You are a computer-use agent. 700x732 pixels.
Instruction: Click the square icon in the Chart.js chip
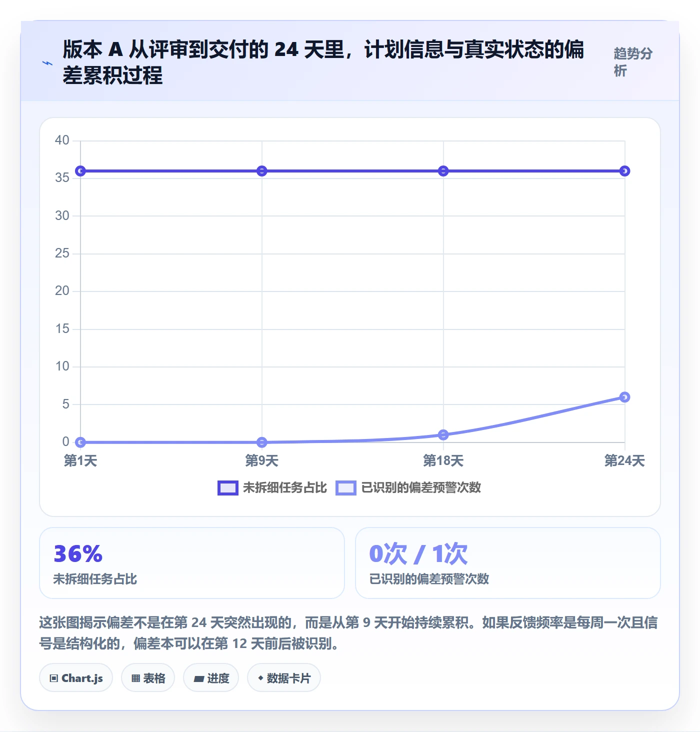(54, 678)
